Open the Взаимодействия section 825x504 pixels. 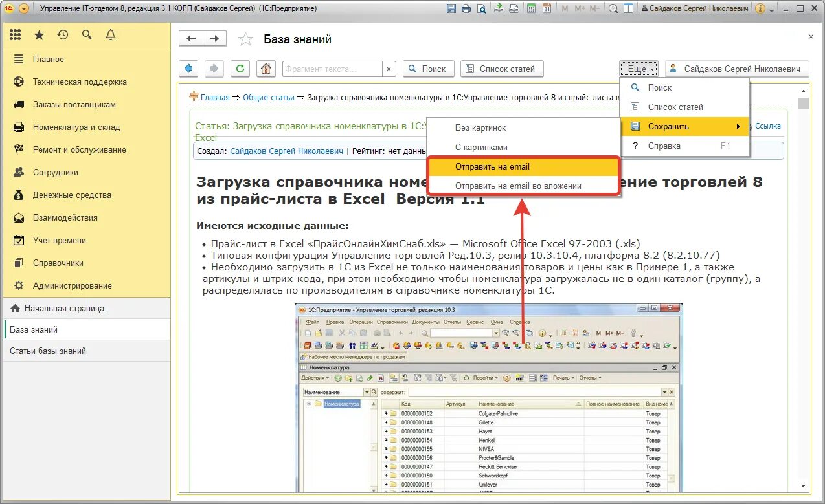[86, 217]
